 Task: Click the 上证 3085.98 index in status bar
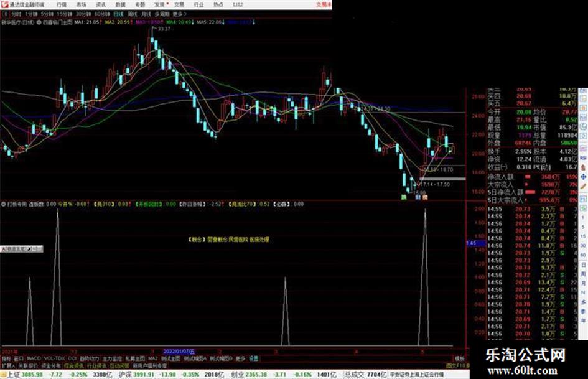tap(25, 375)
